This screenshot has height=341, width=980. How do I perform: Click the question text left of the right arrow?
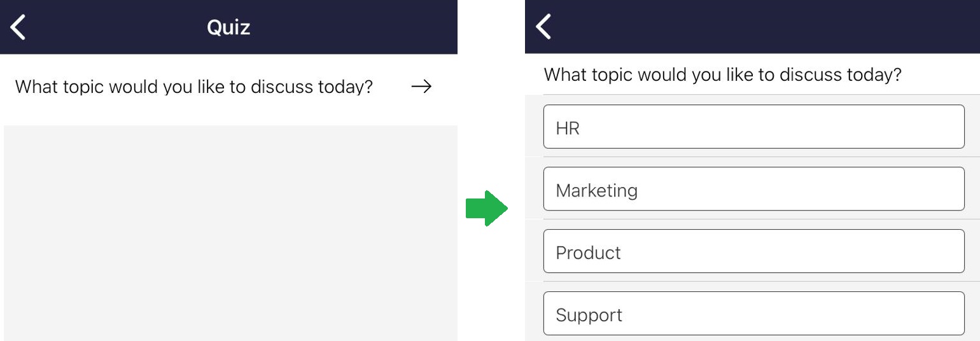[x=193, y=87]
